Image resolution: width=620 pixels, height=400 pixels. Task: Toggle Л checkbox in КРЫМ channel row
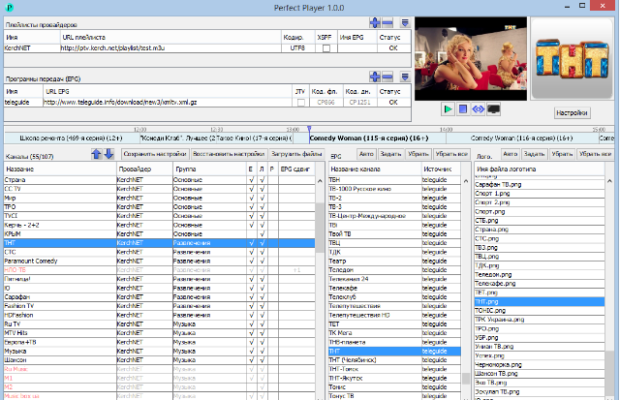262,234
